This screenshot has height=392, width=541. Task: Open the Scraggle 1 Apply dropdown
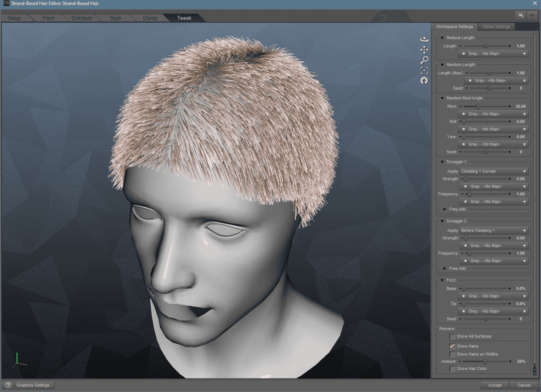tap(494, 171)
